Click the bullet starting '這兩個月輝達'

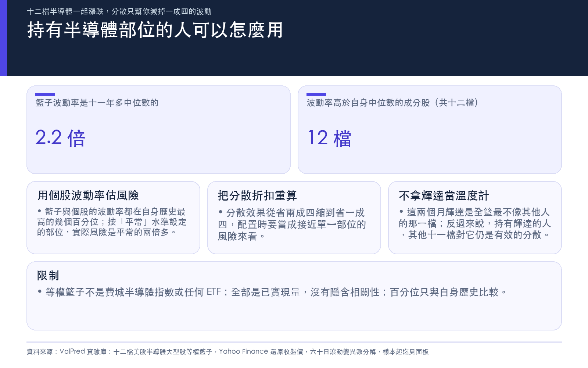click(x=475, y=223)
